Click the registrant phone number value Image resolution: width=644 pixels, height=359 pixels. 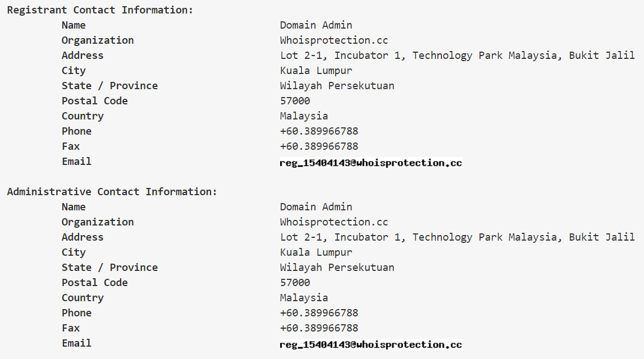[319, 131]
